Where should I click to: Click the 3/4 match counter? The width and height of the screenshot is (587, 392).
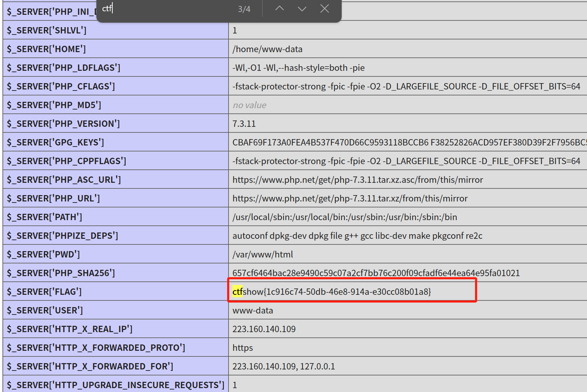[244, 9]
